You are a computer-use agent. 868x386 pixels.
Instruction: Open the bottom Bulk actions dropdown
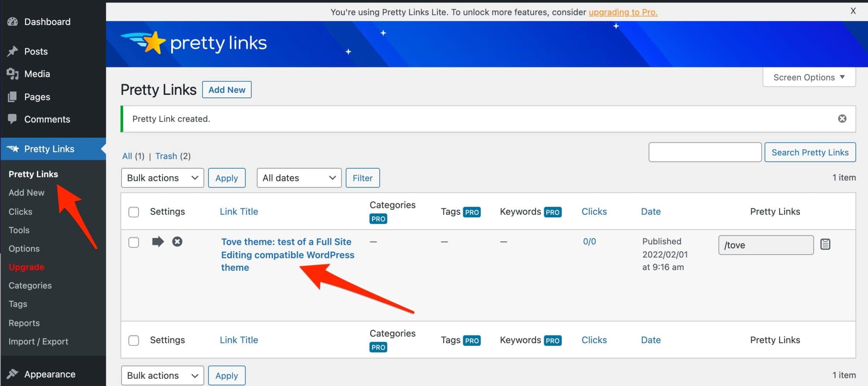pos(162,375)
